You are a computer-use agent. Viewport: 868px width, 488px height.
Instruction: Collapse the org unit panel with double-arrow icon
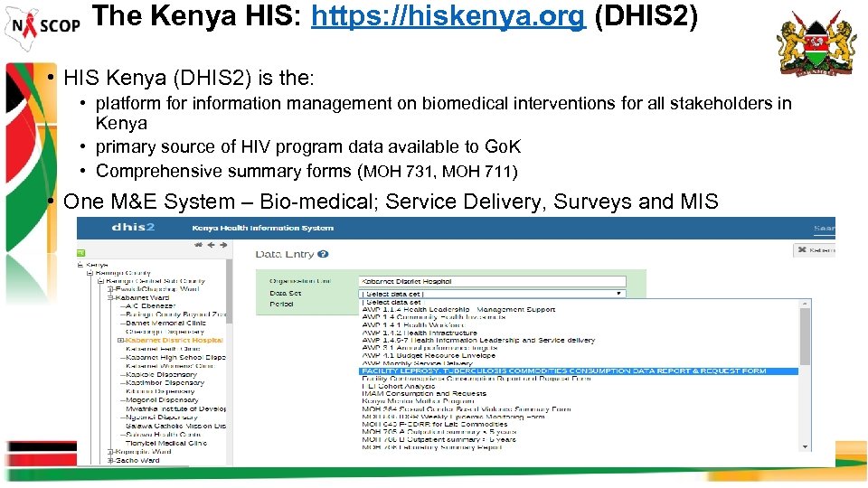pos(198,245)
